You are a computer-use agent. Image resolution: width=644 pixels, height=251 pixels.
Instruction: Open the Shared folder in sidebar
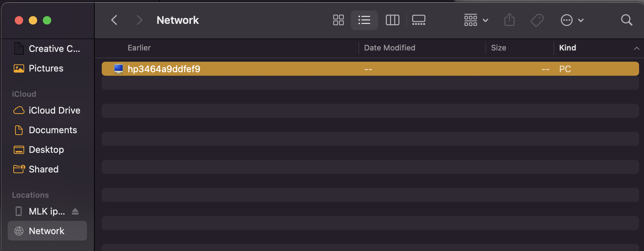(x=43, y=169)
